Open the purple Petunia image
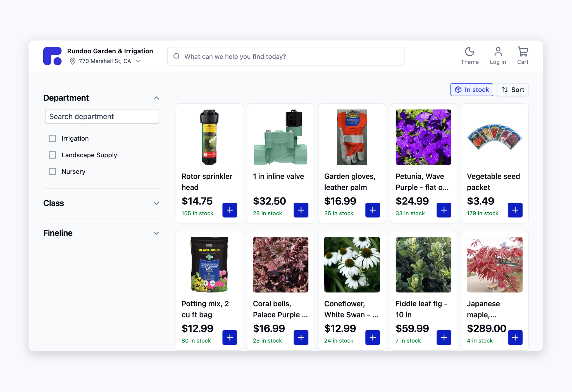572x392 pixels. 423,137
